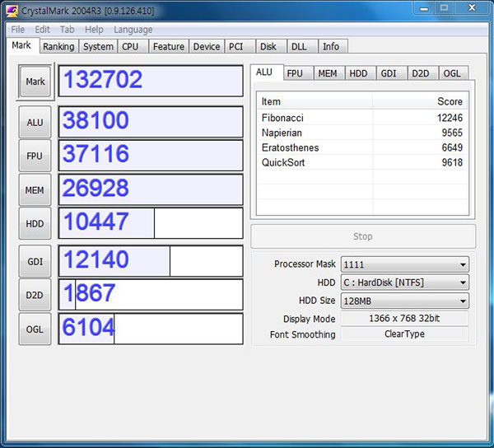Run the FPU benchmark button
494x448 pixels.
tap(35, 156)
